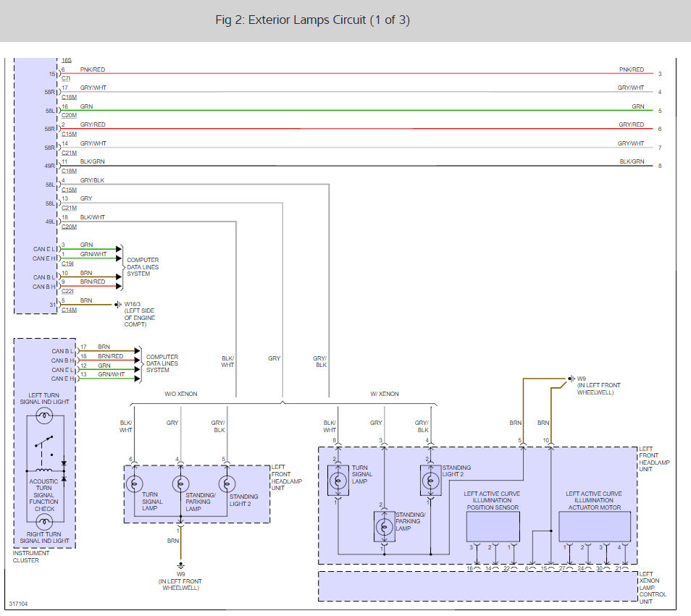Select the actuator motor component box
Image resolution: width=691 pixels, height=616 pixels.
(594, 526)
